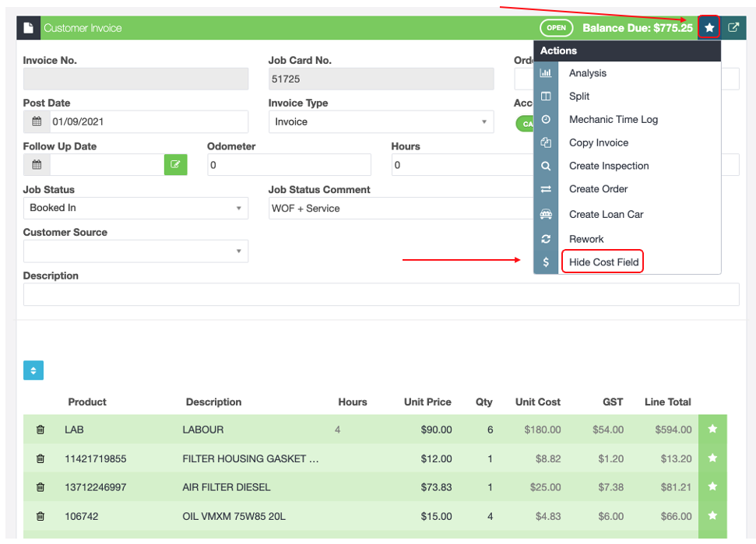The width and height of the screenshot is (756, 544).
Task: Click the Follow Up Date input
Action: tap(107, 165)
